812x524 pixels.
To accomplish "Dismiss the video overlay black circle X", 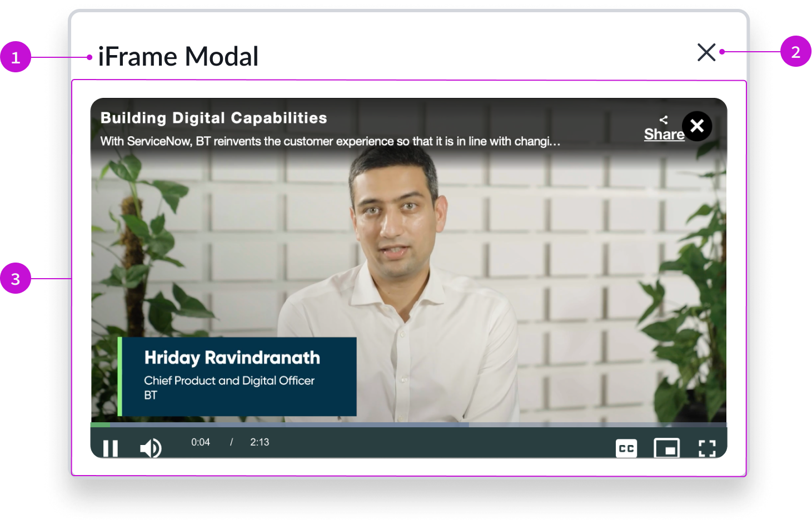I will pos(697,126).
